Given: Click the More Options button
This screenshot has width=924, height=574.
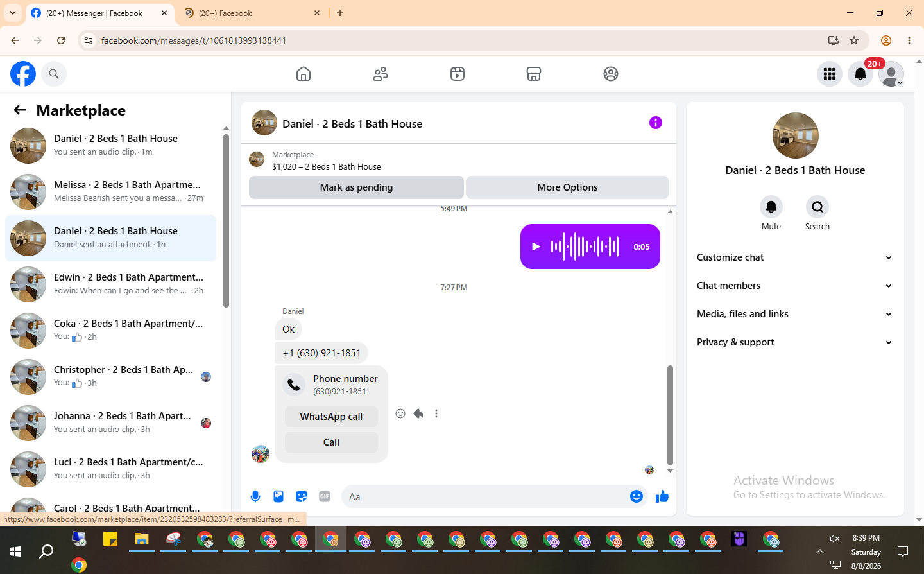Looking at the screenshot, I should pyautogui.click(x=567, y=187).
